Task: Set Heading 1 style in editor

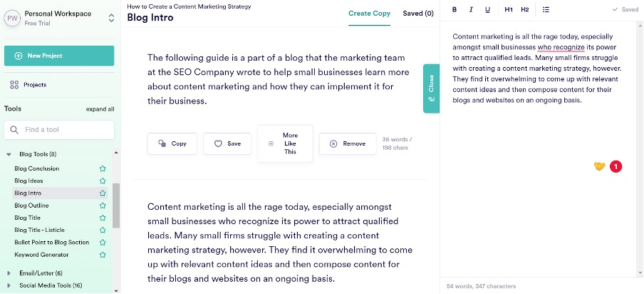Action: pos(509,10)
